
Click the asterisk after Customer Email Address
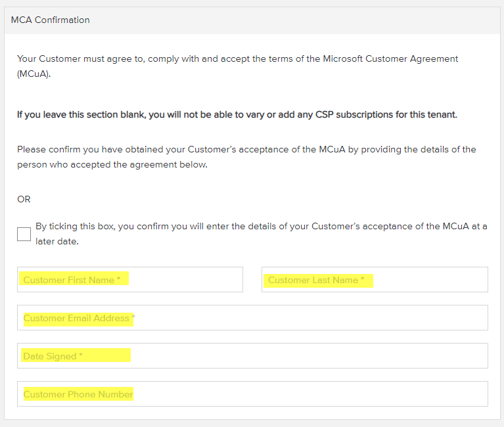[x=133, y=317]
